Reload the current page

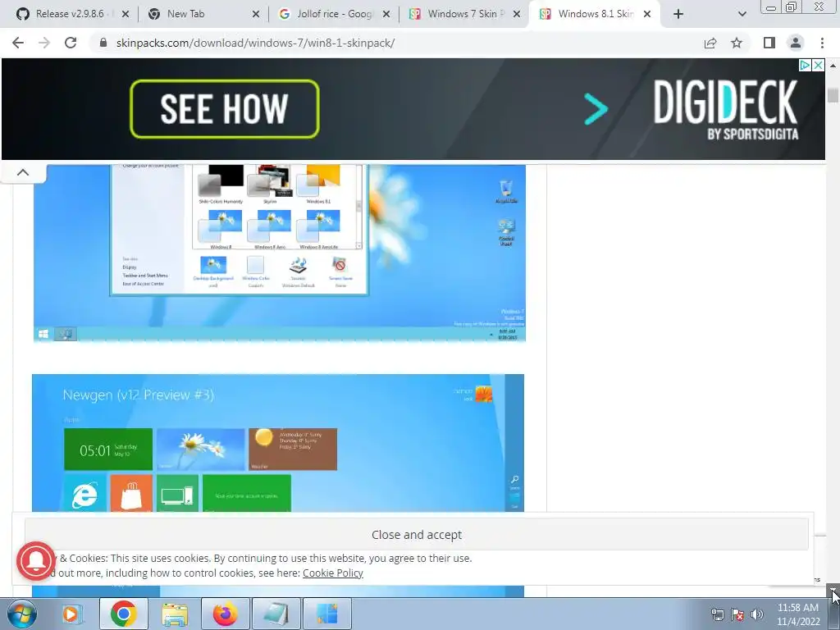pos(71,43)
